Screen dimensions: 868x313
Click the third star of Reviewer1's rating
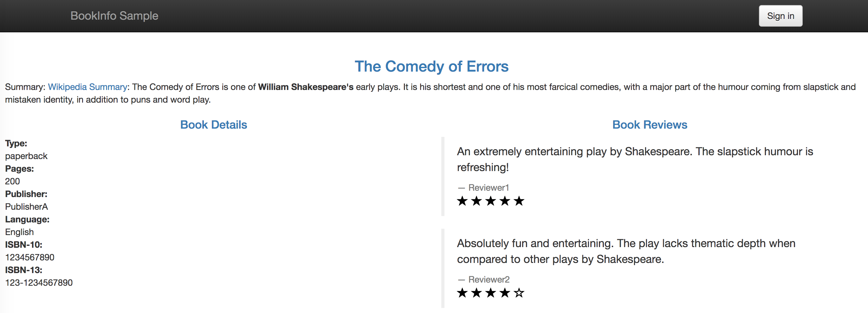click(x=491, y=201)
